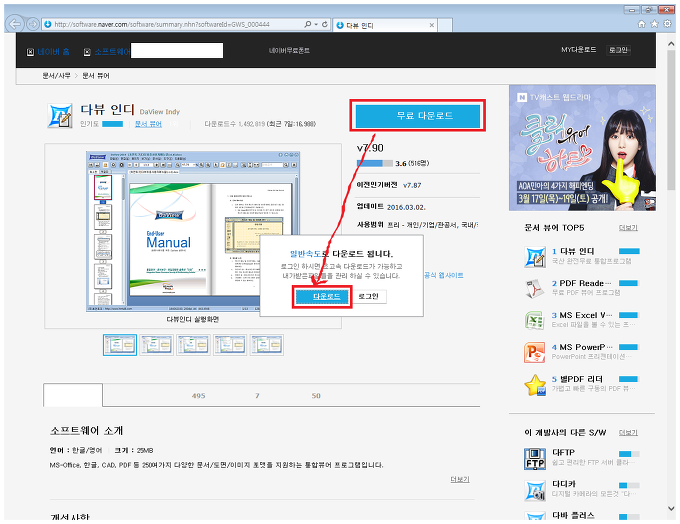
Task: Switch to the 다뷰 인디 browser tab
Action: point(384,25)
